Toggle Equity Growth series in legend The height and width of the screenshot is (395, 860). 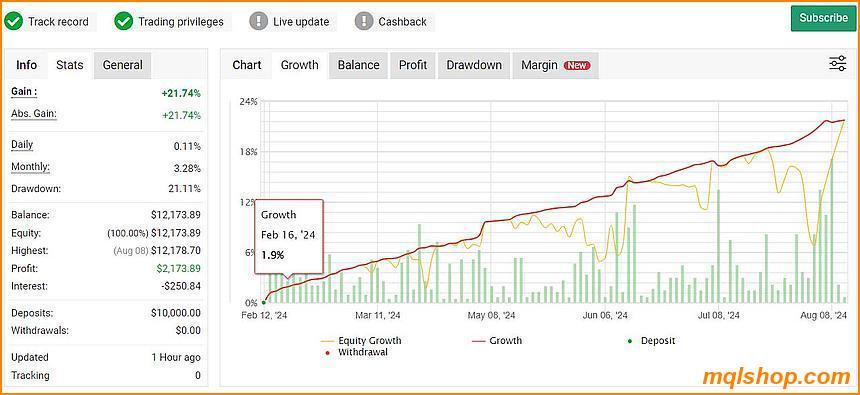coord(361,341)
